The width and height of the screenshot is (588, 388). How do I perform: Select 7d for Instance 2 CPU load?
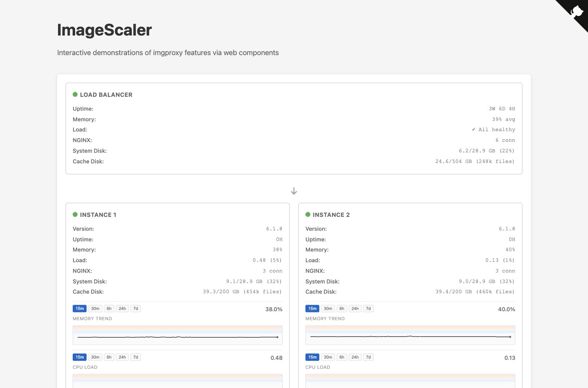click(x=368, y=357)
